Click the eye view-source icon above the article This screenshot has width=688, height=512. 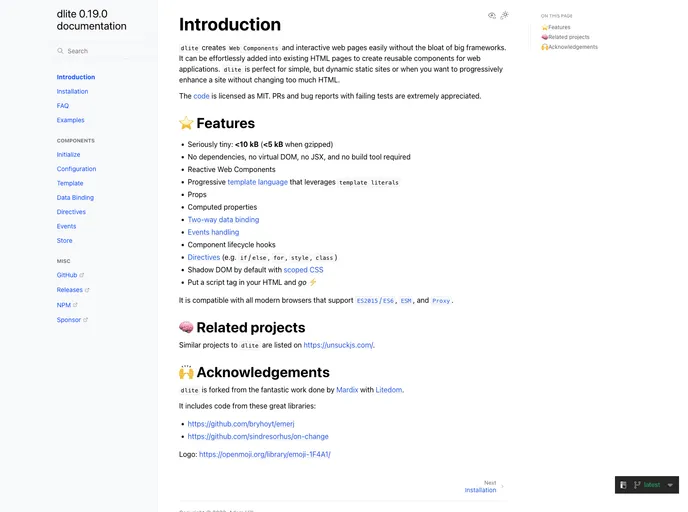pyautogui.click(x=492, y=15)
